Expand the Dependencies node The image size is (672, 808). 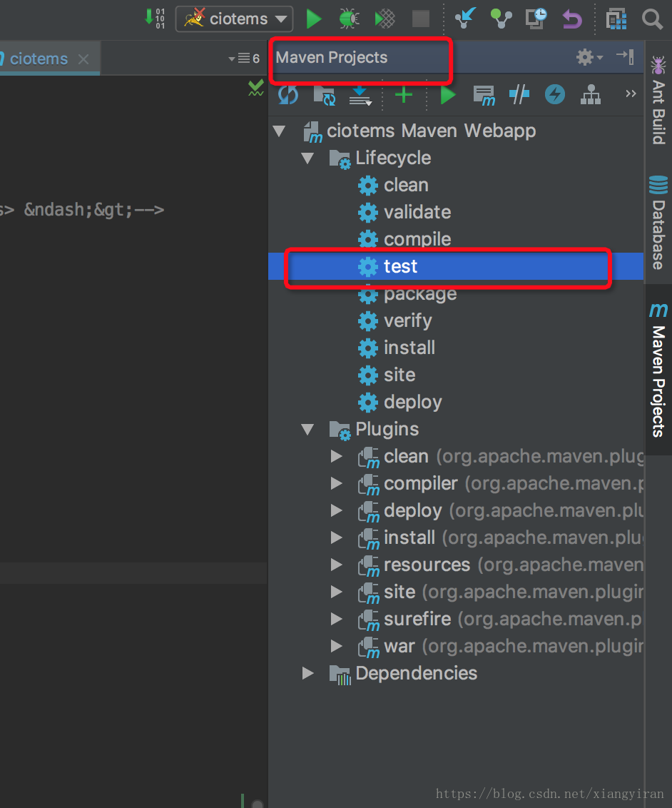[x=308, y=673]
